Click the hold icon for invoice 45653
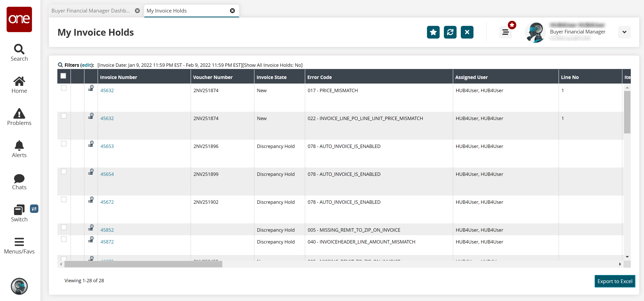Image resolution: width=644 pixels, height=301 pixels. click(91, 144)
